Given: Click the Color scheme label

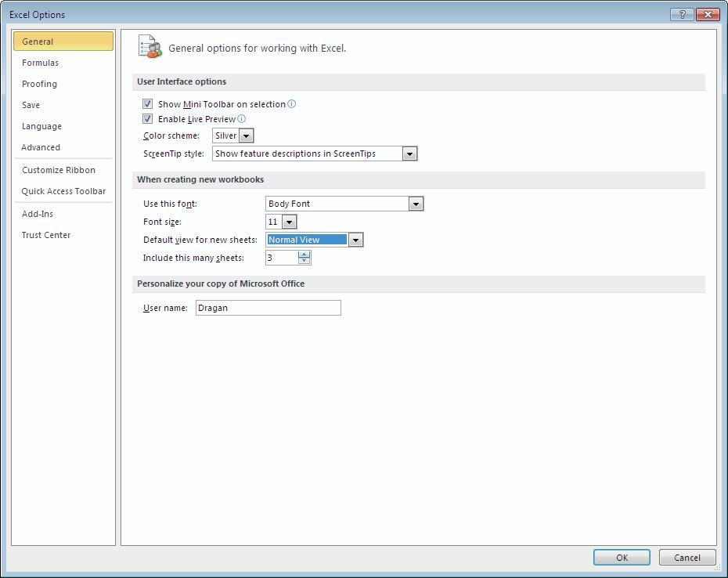Looking at the screenshot, I should (x=171, y=135).
